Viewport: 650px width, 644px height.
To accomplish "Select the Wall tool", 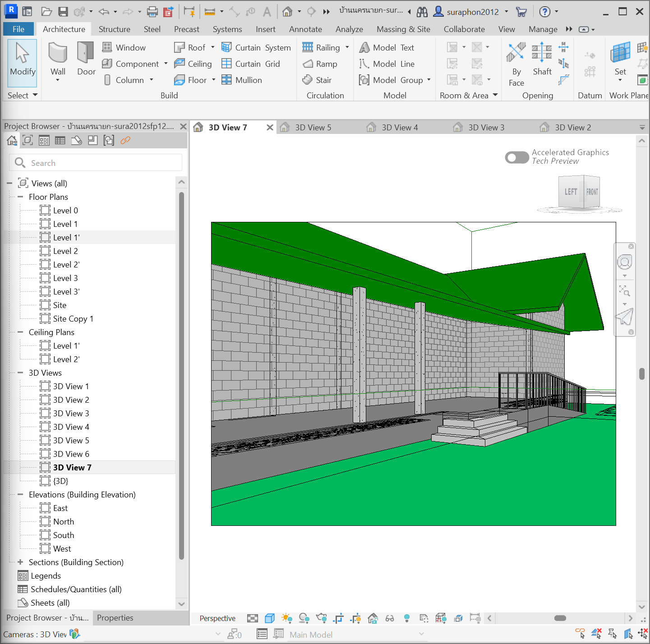I will click(x=58, y=59).
